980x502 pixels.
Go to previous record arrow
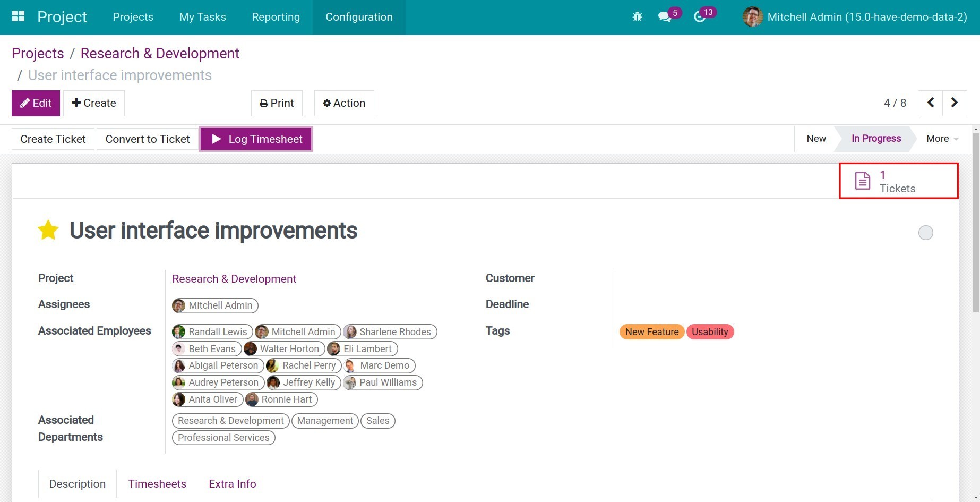coord(930,103)
